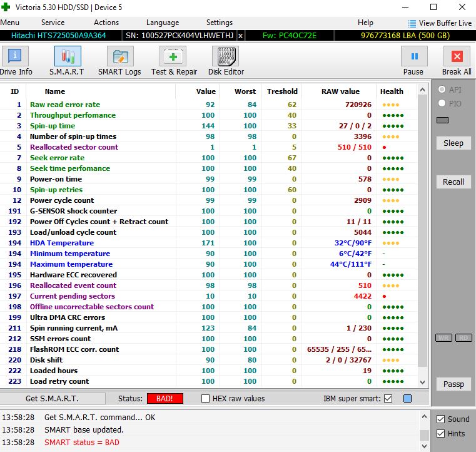Click the Health column header
476x452 pixels.
[392, 91]
